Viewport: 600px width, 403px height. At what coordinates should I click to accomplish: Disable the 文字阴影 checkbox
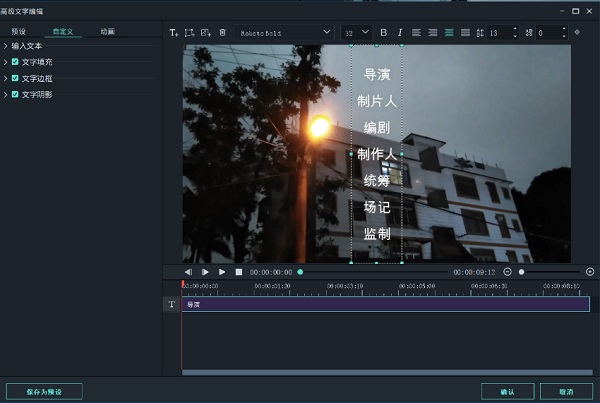pos(15,94)
